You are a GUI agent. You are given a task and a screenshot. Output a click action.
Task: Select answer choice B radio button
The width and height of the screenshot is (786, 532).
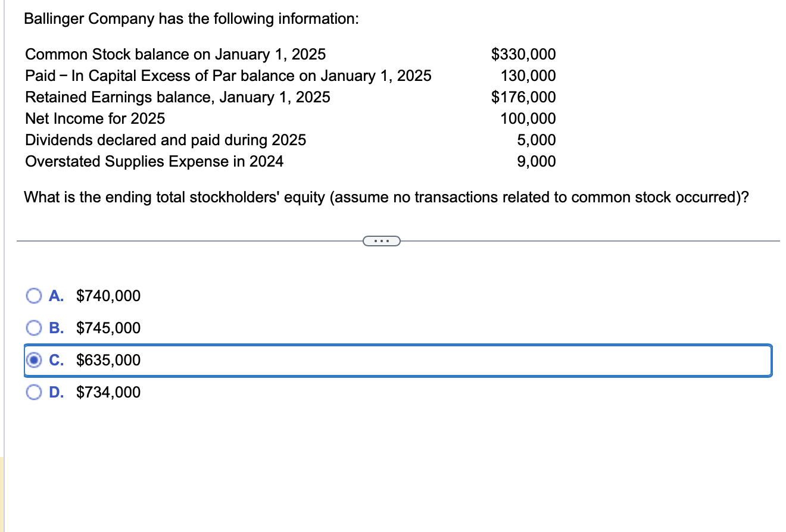(x=34, y=327)
